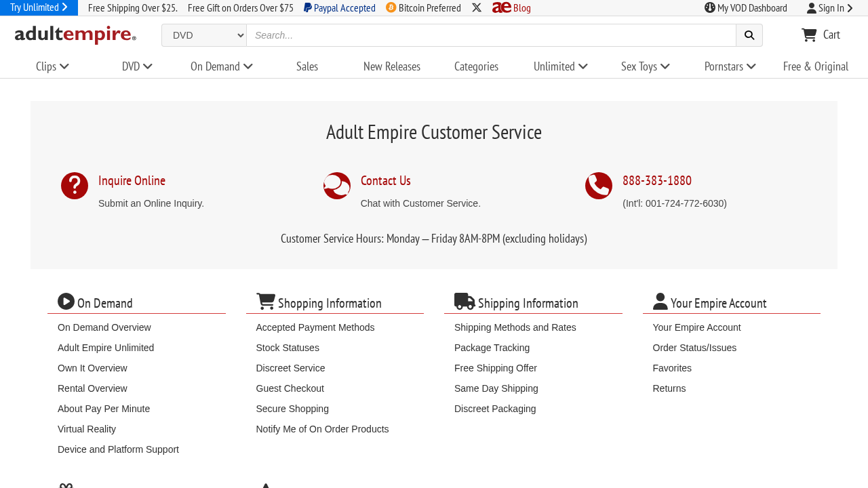Expand the On Demand navigation menu

[x=222, y=66]
